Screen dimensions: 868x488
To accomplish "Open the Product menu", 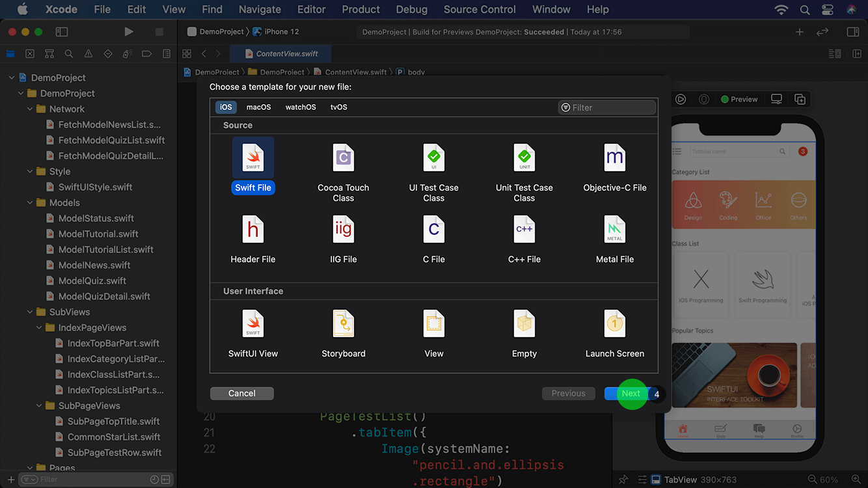I will pos(360,9).
